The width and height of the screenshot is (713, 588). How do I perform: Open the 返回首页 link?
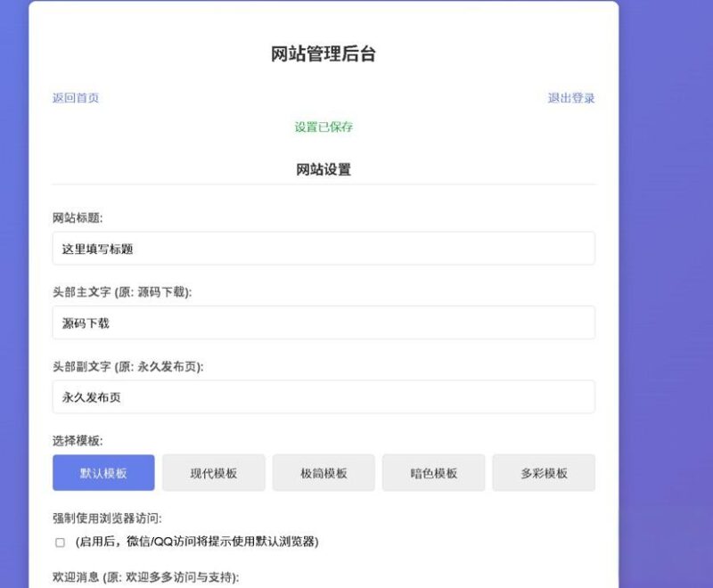point(77,98)
